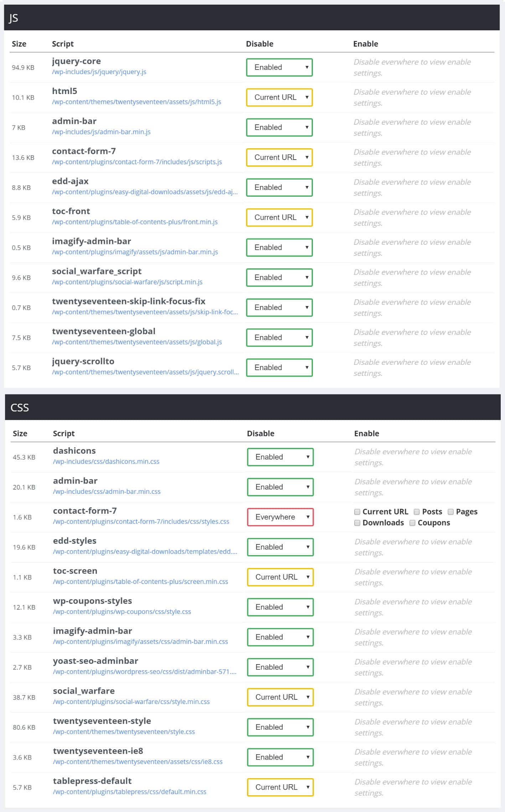505x812 pixels.
Task: Open the contact-form-7 Everywhere dropdown
Action: [280, 517]
